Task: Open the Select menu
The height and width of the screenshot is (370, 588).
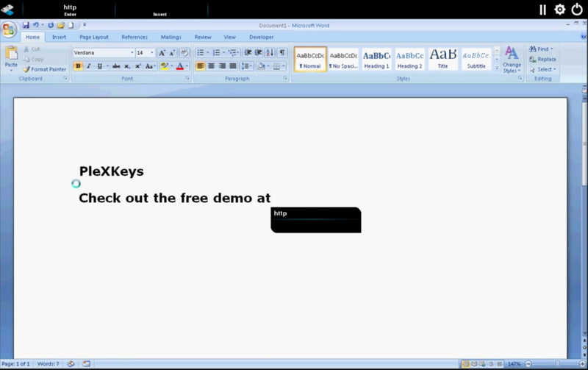Action: click(543, 69)
